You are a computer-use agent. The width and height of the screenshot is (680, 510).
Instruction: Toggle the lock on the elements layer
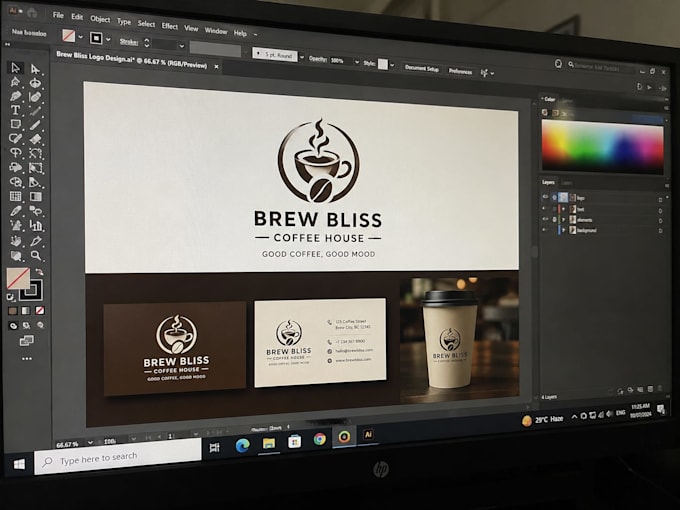tap(554, 219)
